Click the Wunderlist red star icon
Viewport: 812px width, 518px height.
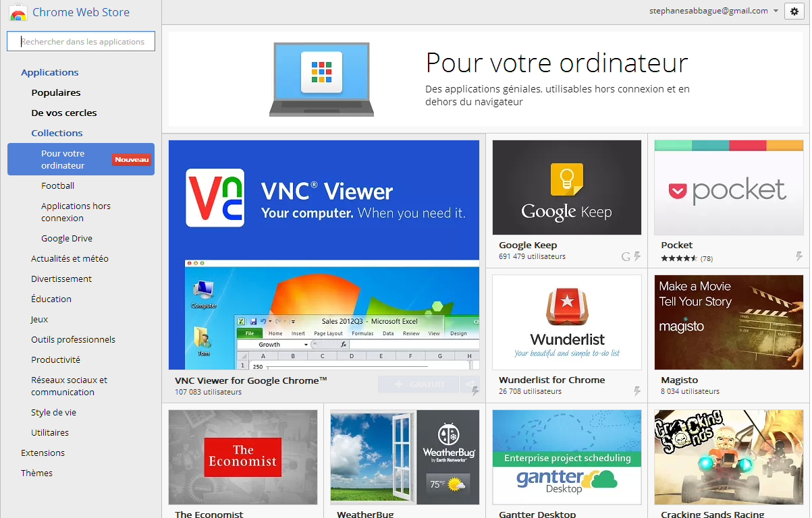pos(567,307)
